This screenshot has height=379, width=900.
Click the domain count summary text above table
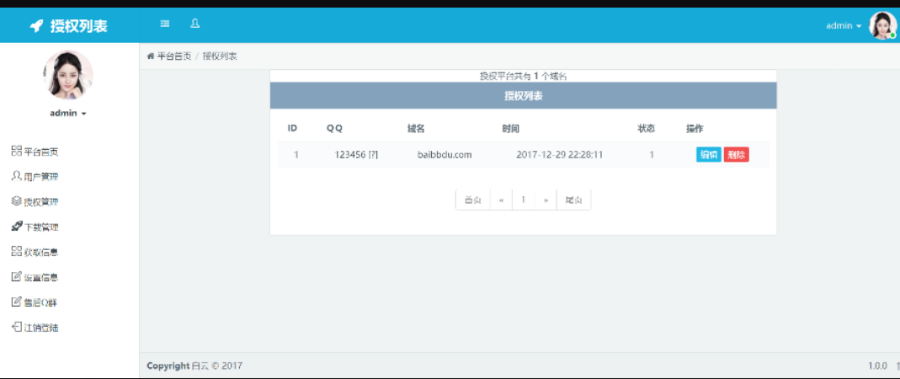click(523, 76)
